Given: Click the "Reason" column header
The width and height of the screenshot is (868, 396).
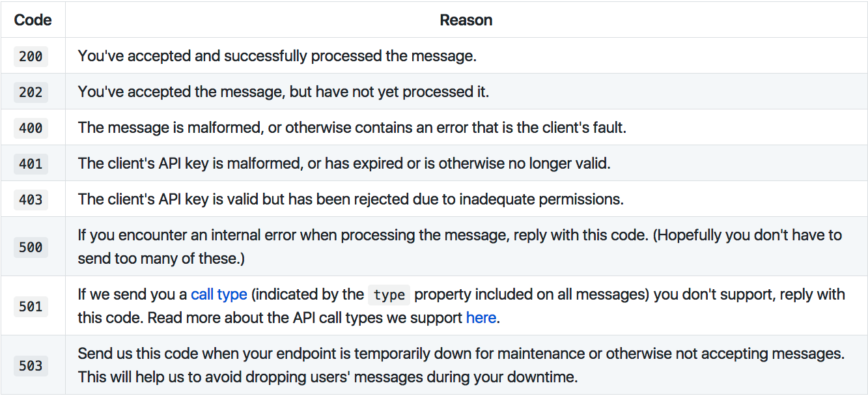Looking at the screenshot, I should coord(466,20).
